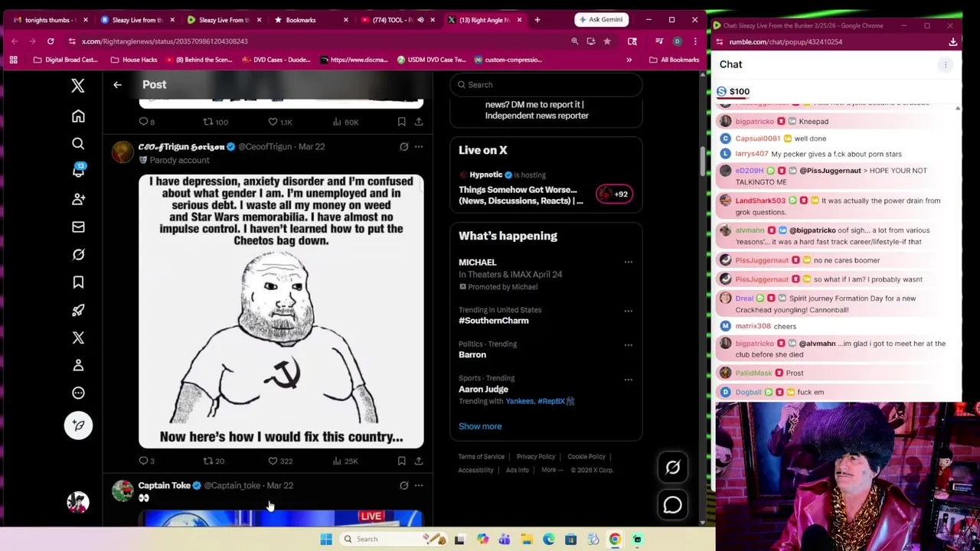This screenshot has height=551, width=980.
Task: Open the floating chat bubble button
Action: [673, 505]
